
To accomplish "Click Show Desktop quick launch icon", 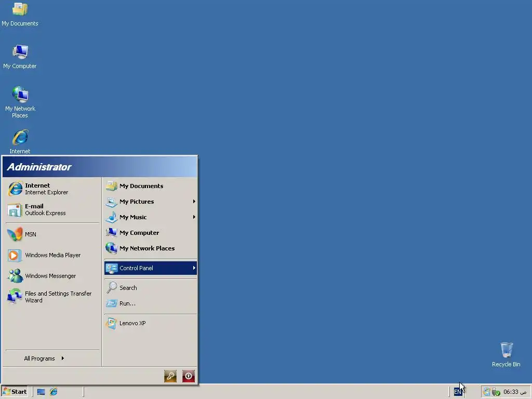I will click(41, 392).
